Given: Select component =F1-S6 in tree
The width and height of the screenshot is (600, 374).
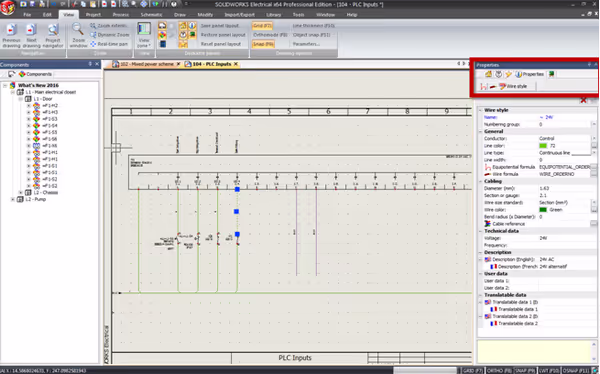Looking at the screenshot, I should (50, 139).
